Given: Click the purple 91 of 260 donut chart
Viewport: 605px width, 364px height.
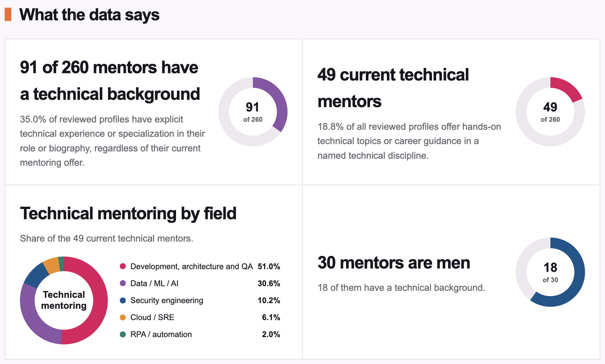Looking at the screenshot, I should click(253, 112).
